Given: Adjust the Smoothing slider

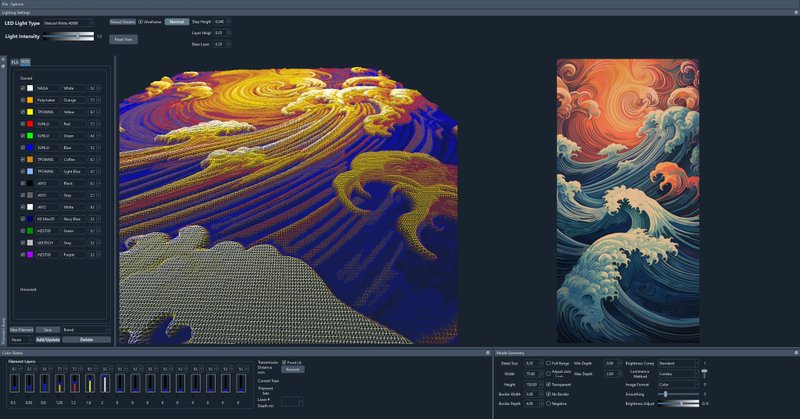Looking at the screenshot, I should pos(678,394).
